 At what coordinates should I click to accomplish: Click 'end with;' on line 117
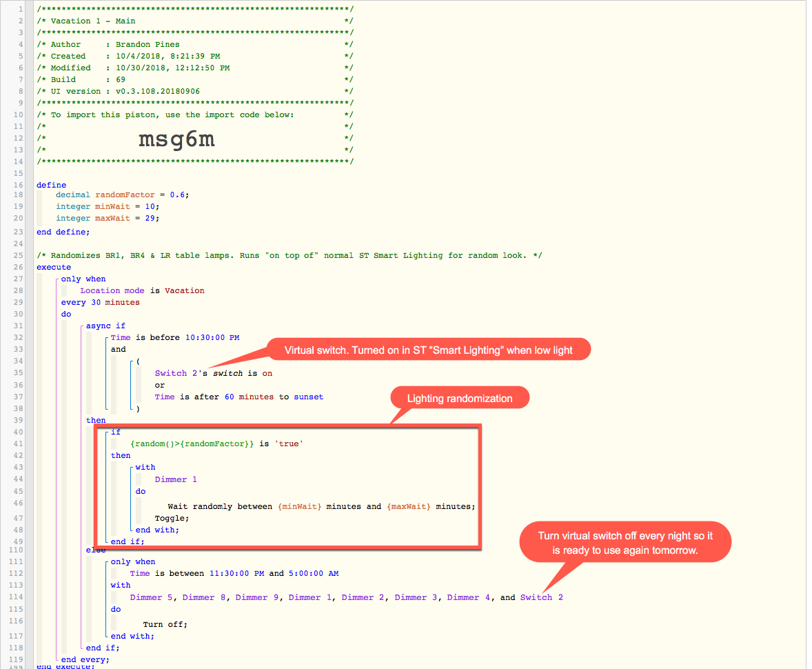(x=132, y=637)
